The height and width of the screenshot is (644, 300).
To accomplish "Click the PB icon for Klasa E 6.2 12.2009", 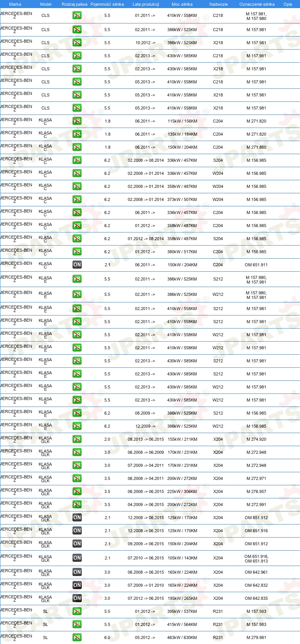I will (x=77, y=426).
